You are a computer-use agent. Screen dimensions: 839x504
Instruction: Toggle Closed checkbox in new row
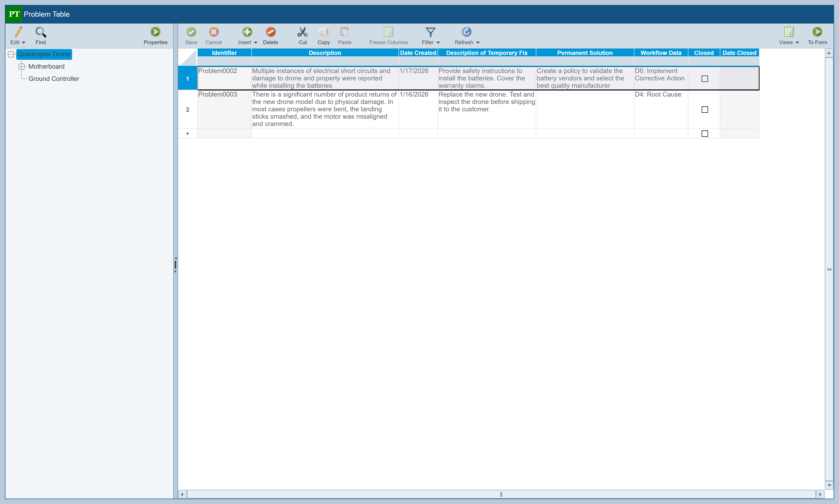tap(704, 134)
